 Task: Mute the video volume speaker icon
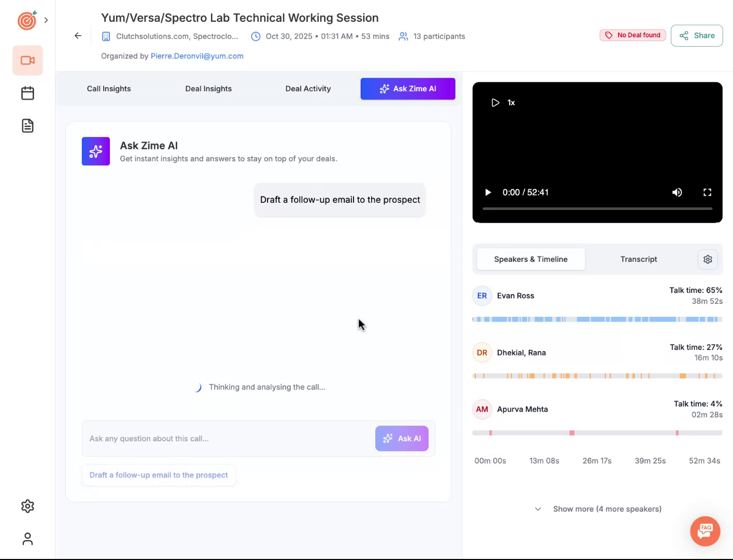(x=677, y=192)
